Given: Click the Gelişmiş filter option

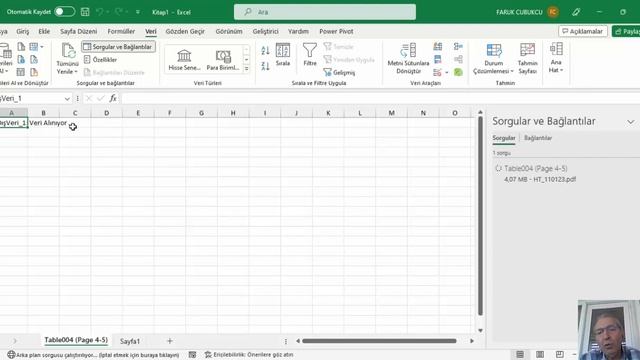Looking at the screenshot, I should click(x=339, y=72).
